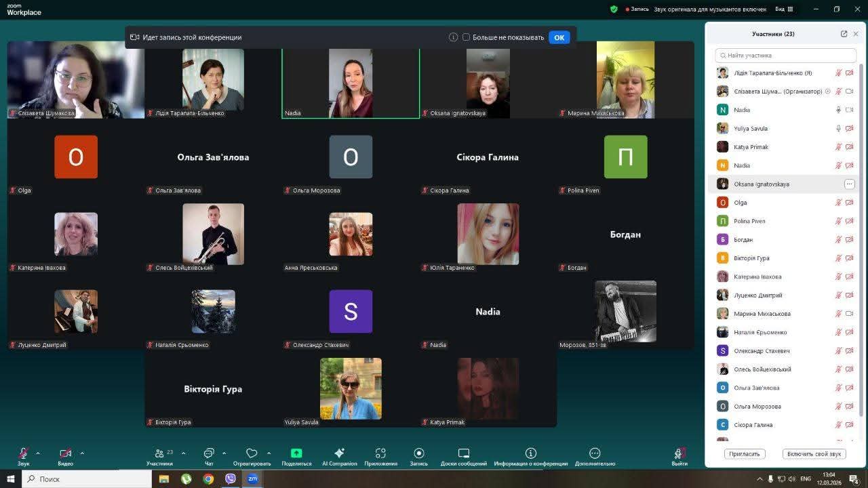
Task: Click the Найти участника search field
Action: (786, 56)
